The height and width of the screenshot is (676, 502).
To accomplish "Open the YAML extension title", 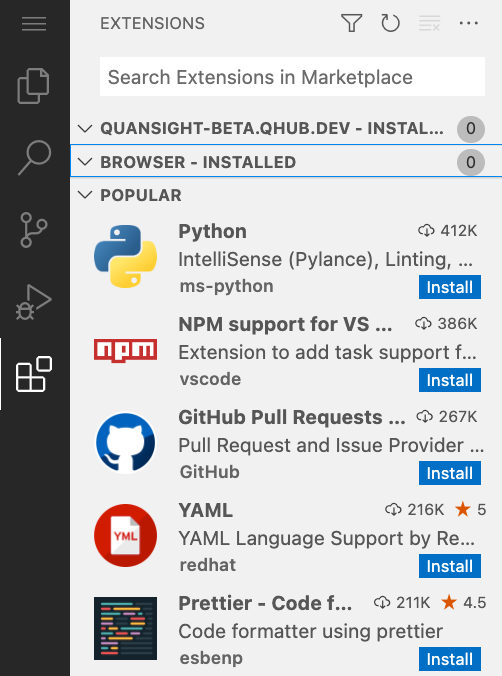I will pyautogui.click(x=206, y=510).
